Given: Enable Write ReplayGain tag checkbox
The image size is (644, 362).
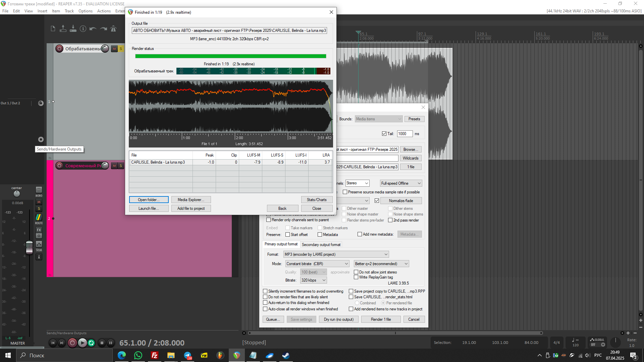Looking at the screenshot, I should (x=356, y=277).
